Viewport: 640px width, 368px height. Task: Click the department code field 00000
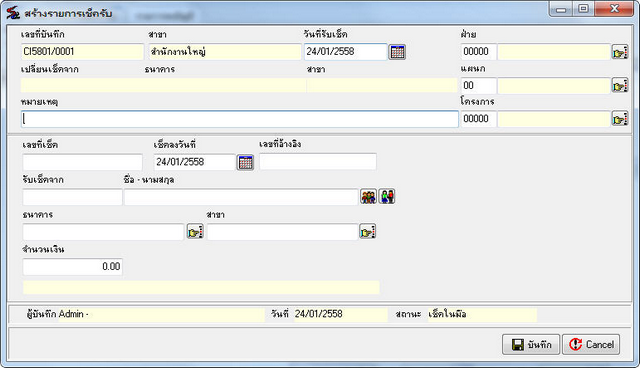[x=479, y=52]
